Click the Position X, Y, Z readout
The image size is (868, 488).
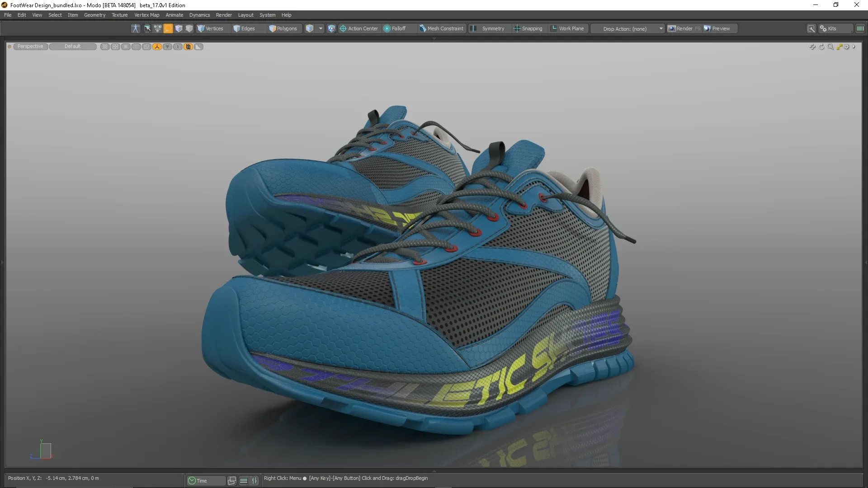[53, 478]
